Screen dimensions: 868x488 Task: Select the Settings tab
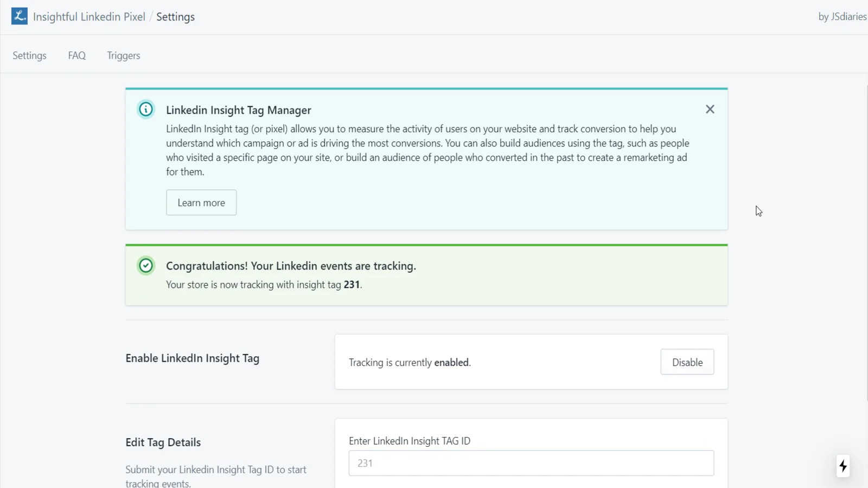click(29, 55)
